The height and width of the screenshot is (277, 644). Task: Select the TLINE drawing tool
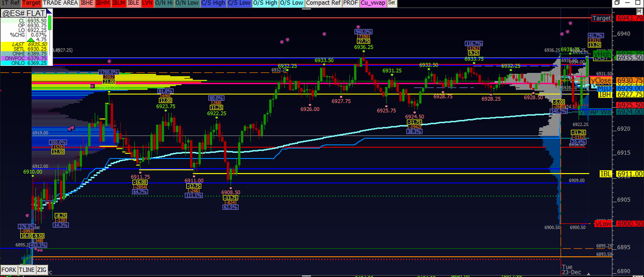tap(27, 269)
